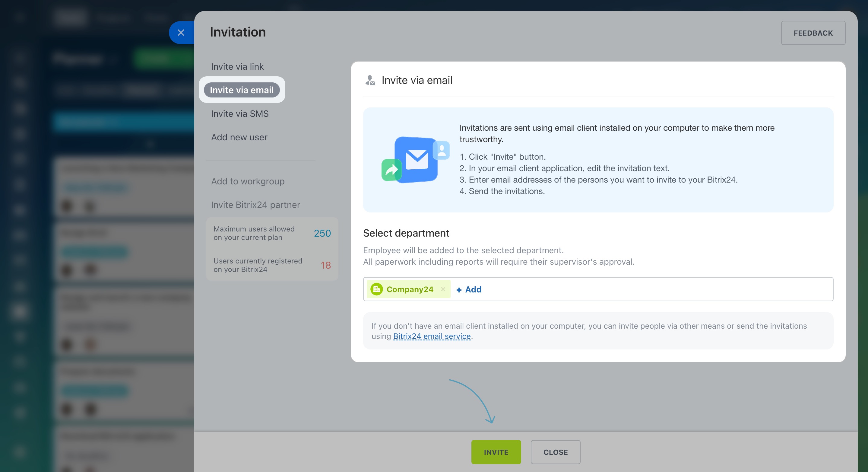Add another department with + Add
Image resolution: width=868 pixels, height=472 pixels.
click(469, 290)
